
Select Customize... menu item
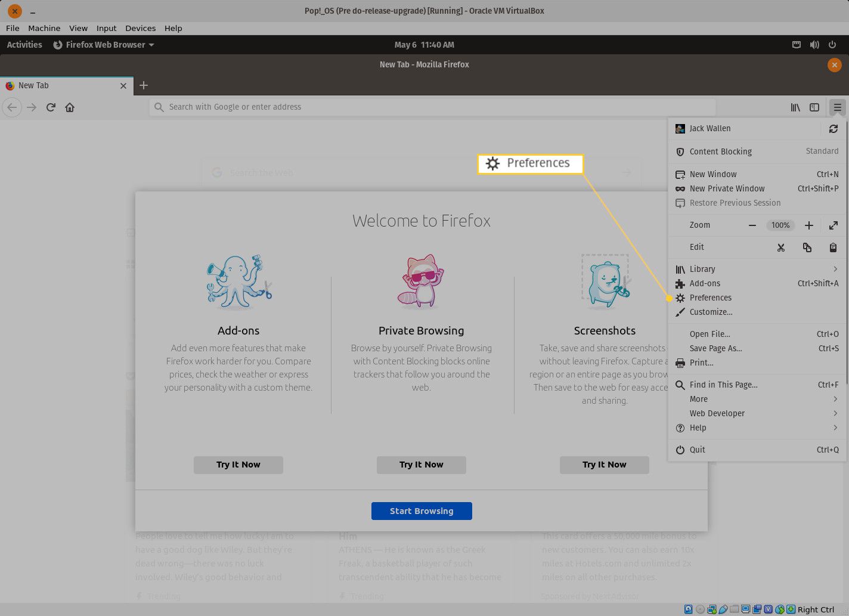pyautogui.click(x=757, y=312)
